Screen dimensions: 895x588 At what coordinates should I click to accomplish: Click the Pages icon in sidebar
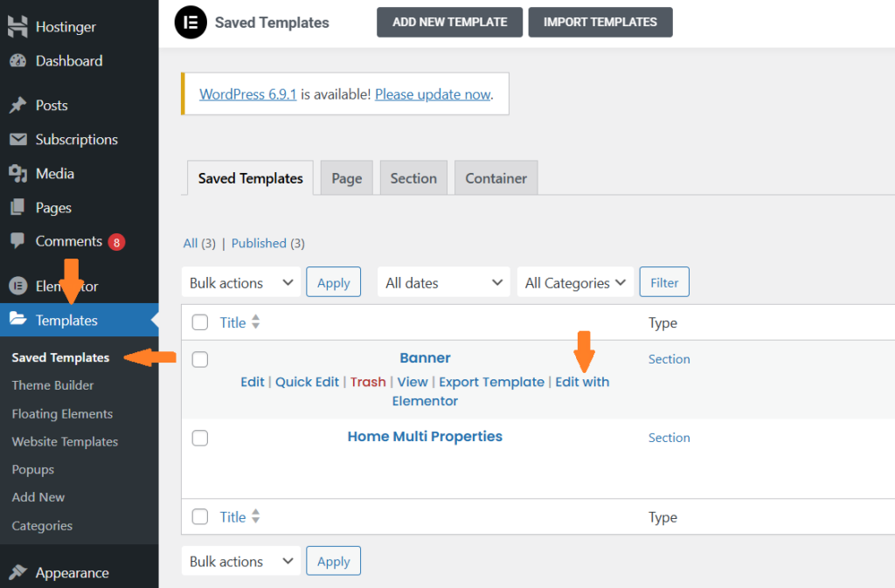(17, 208)
